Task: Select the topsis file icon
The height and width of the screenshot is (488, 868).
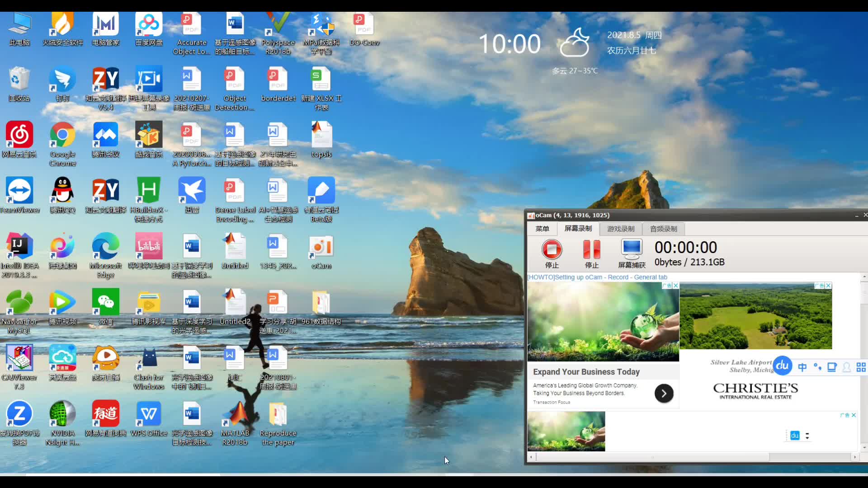Action: (x=321, y=140)
